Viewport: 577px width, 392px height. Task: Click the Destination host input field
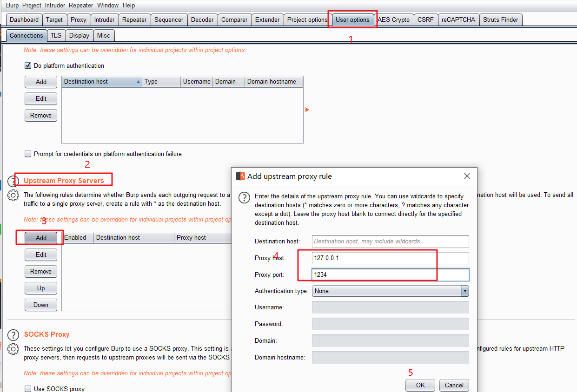pos(390,241)
